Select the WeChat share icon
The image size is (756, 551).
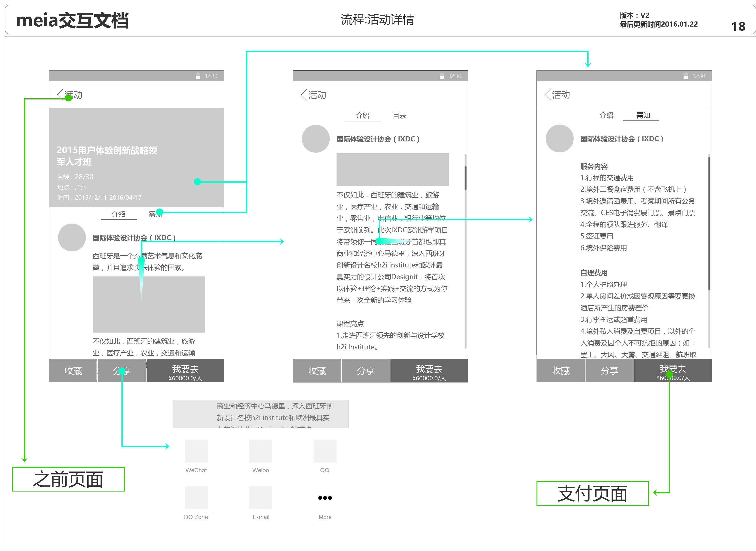click(x=196, y=451)
